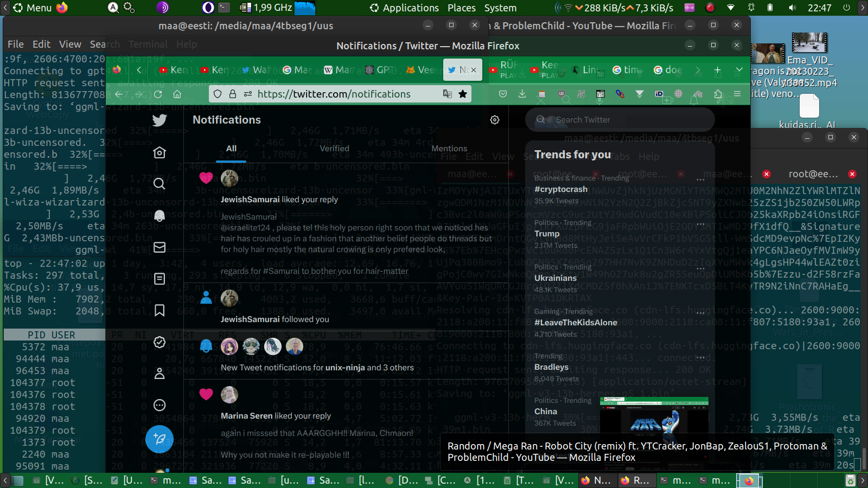Open Firefox hamburger application menu
Viewport: 868px width, 488px height.
(x=737, y=94)
